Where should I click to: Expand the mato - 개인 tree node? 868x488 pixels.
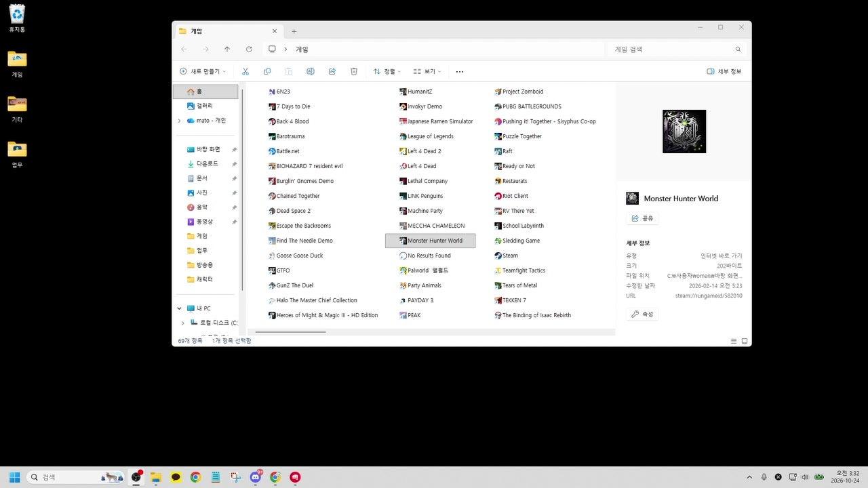(179, 121)
